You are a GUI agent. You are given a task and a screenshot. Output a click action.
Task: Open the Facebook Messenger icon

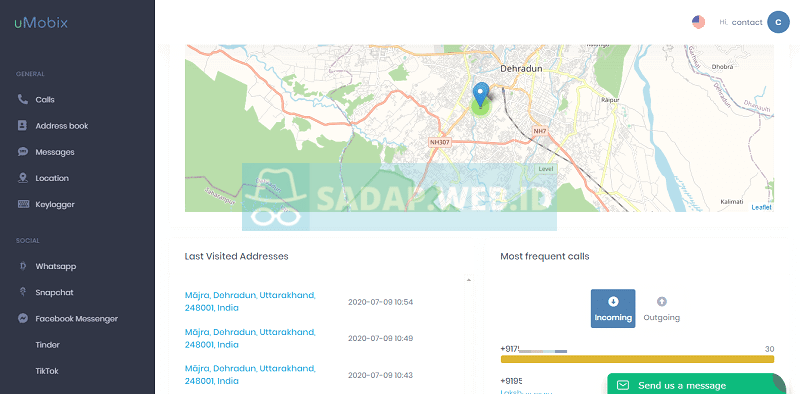tap(22, 318)
